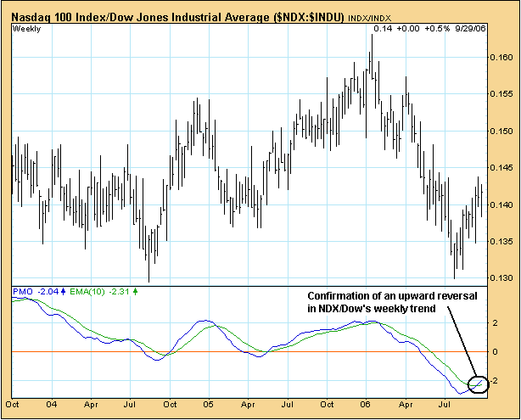The width and height of the screenshot is (521, 420).
Task: Click the green up arrow beside EMA(10) value
Action: coord(136,292)
